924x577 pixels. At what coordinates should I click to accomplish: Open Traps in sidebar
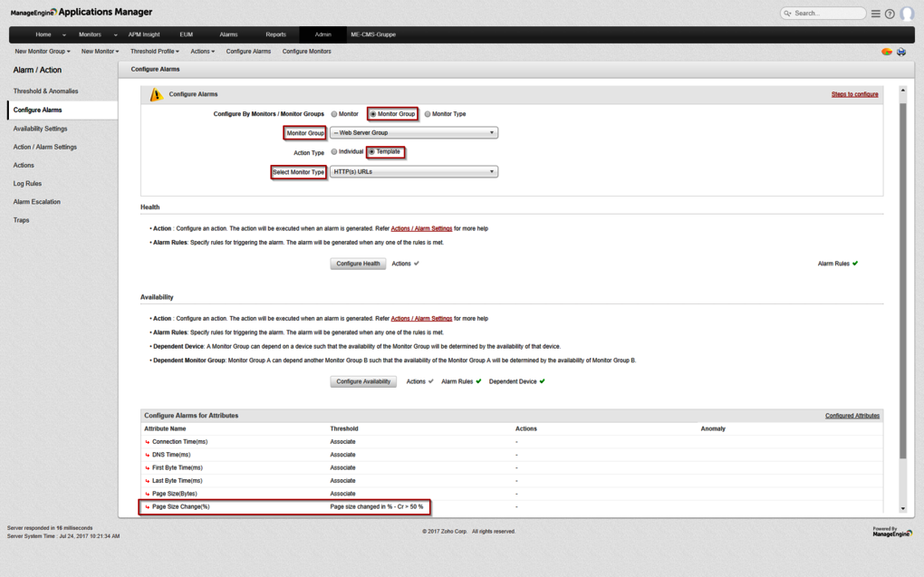[x=21, y=220]
